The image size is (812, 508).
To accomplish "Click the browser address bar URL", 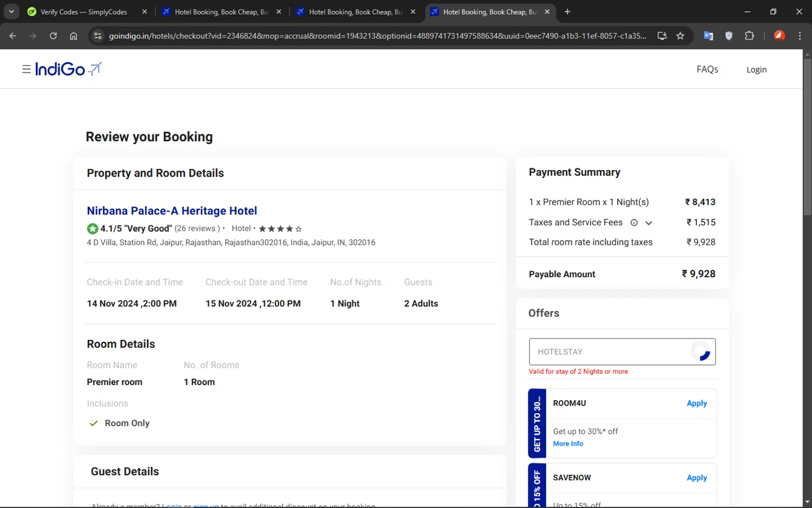I will point(377,36).
